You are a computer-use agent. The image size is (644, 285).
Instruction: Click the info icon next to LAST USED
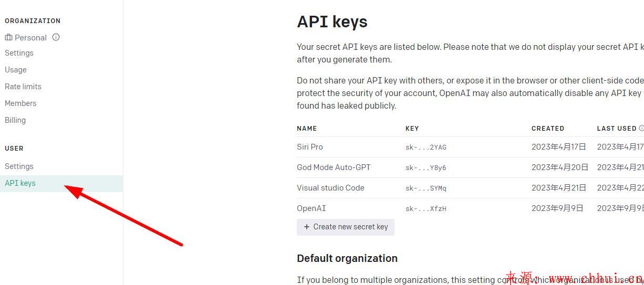[641, 128]
